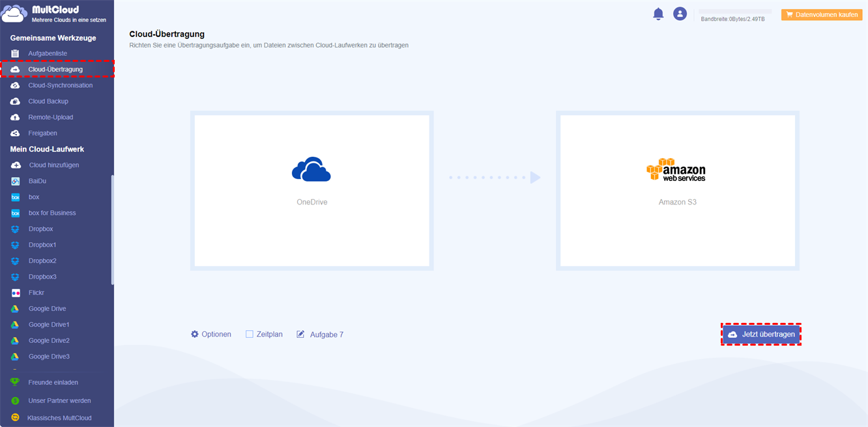Click the Gemeinsame Werkzeuge header
The image size is (868, 427).
(53, 38)
